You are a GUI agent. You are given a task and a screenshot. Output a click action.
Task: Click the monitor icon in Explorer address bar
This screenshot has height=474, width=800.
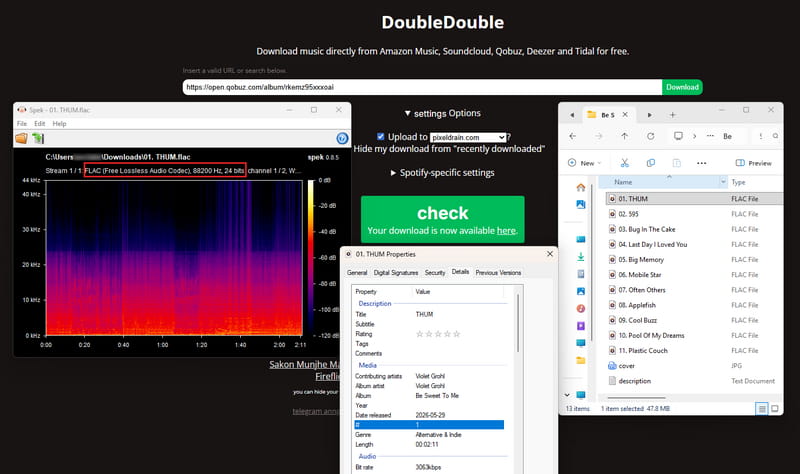(x=678, y=136)
